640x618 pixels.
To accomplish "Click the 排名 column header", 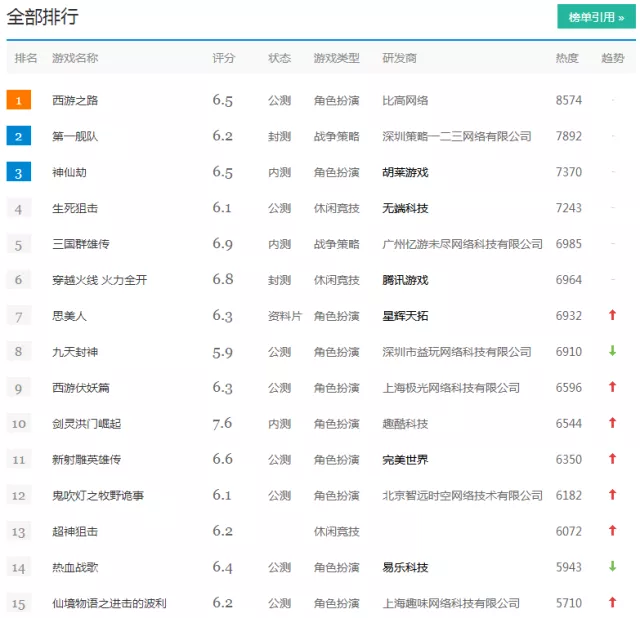I will click(x=26, y=58).
